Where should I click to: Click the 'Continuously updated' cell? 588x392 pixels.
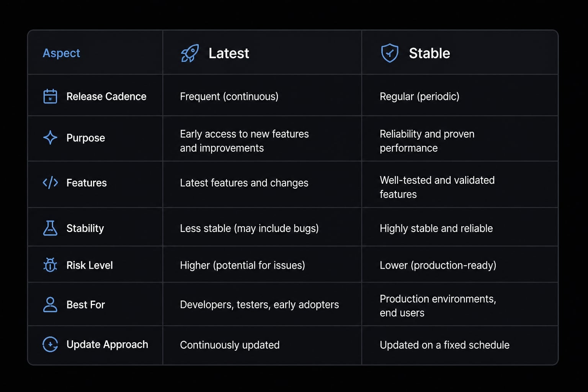pyautogui.click(x=230, y=345)
